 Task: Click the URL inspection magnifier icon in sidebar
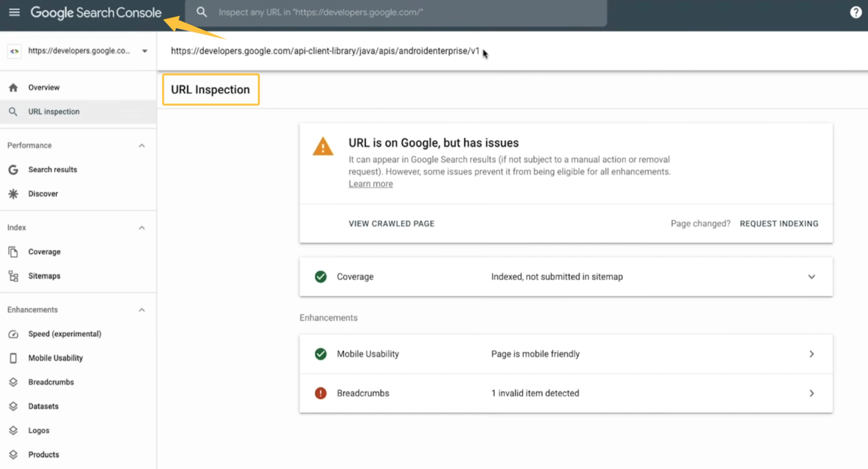pos(14,111)
